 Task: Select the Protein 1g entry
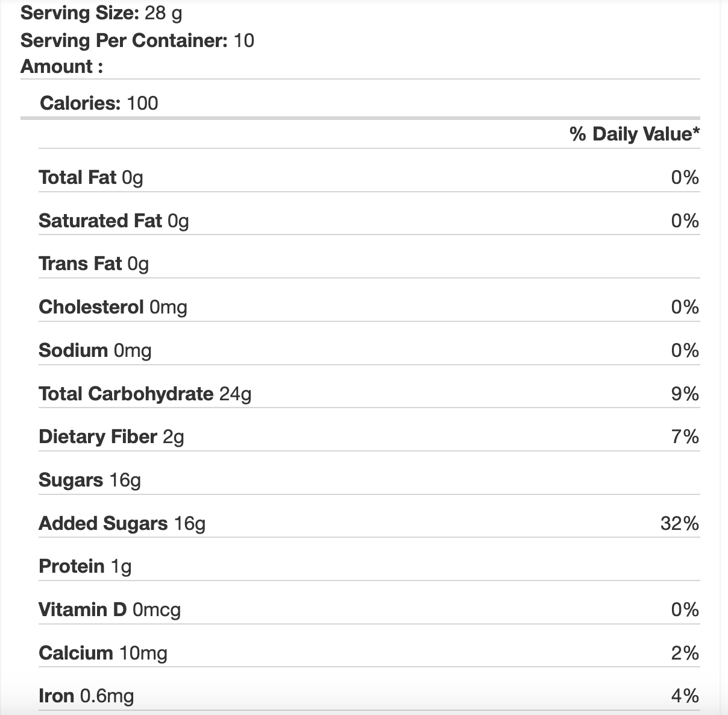pyautogui.click(x=85, y=566)
